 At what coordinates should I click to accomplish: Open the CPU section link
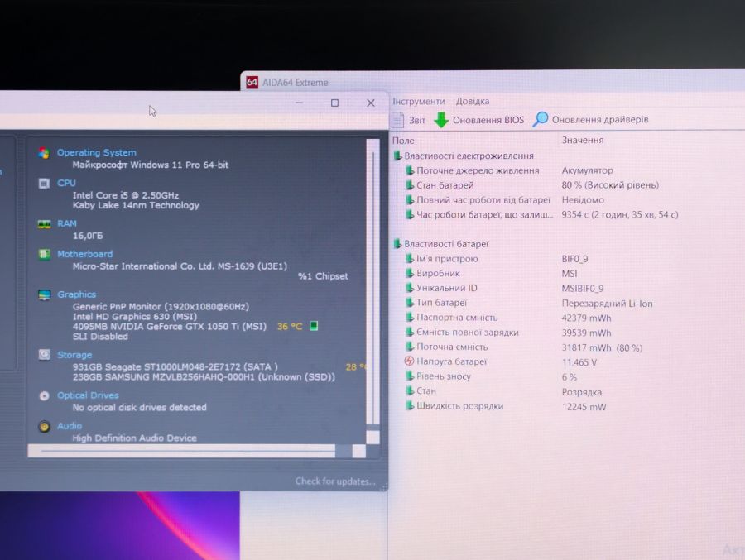(x=66, y=183)
